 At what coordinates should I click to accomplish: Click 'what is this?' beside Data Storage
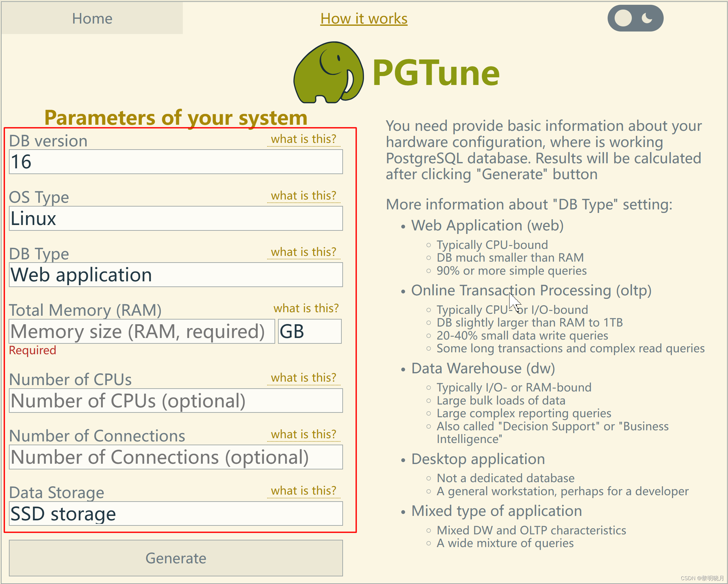coord(303,491)
